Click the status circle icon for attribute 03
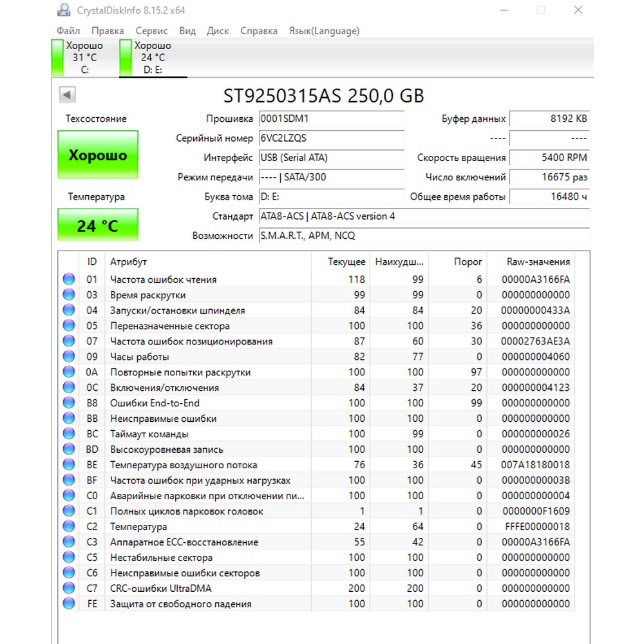The width and height of the screenshot is (644, 644). tap(69, 295)
